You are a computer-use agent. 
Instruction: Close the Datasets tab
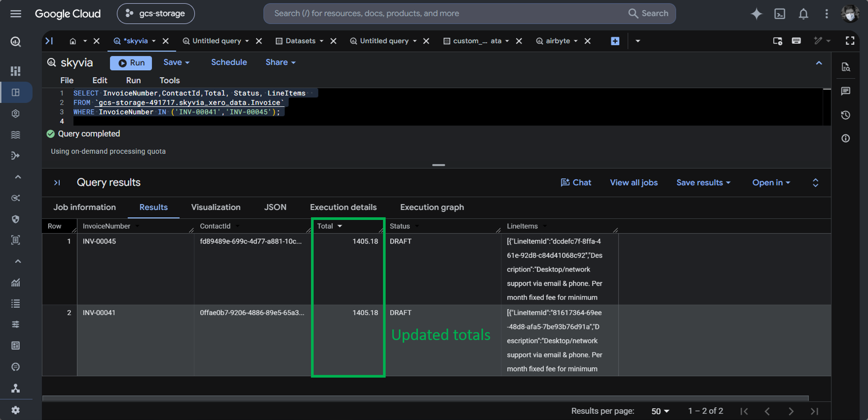click(334, 41)
